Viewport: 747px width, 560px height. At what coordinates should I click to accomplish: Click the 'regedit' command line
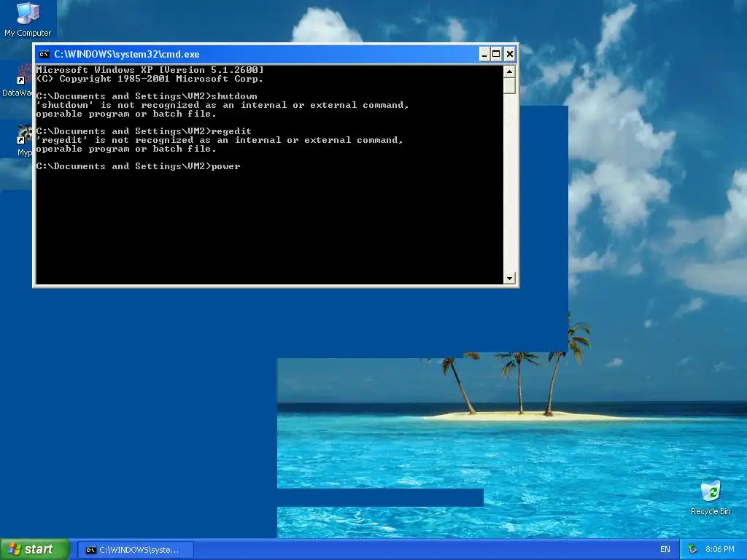144,131
